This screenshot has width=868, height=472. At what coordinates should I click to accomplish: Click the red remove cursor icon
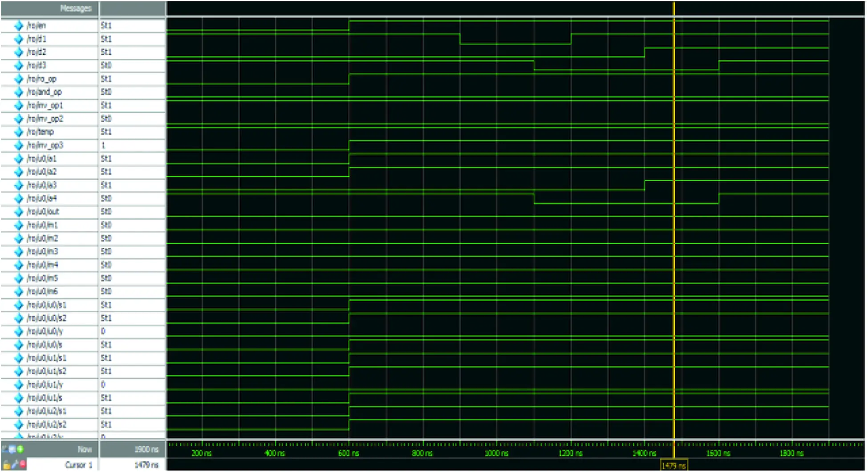(x=22, y=465)
